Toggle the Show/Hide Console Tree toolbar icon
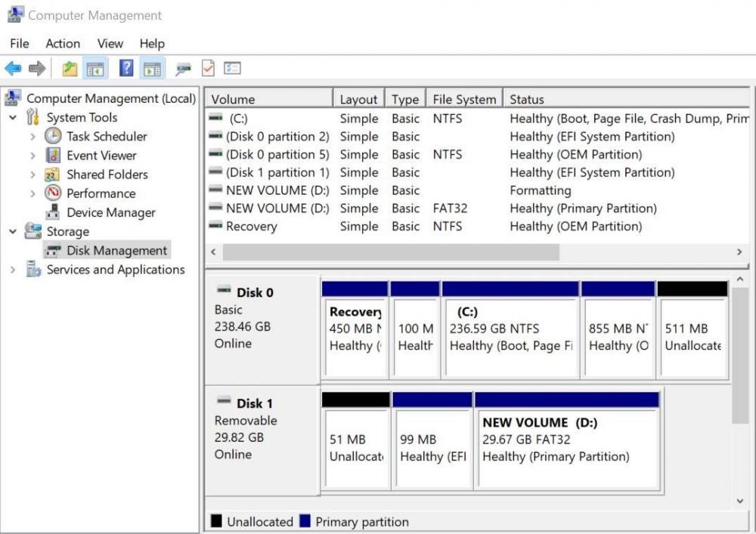The height and width of the screenshot is (534, 756). coord(95,69)
